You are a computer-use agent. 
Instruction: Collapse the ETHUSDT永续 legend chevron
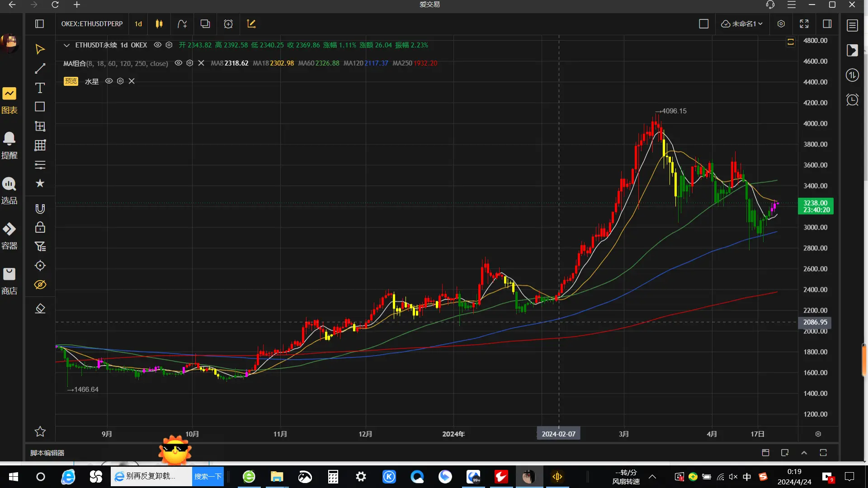pos(66,45)
